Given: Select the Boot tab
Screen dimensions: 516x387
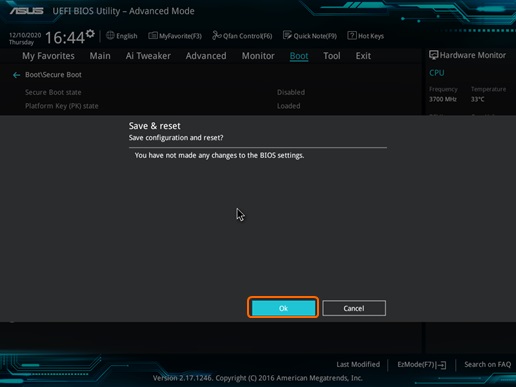Looking at the screenshot, I should coord(299,56).
